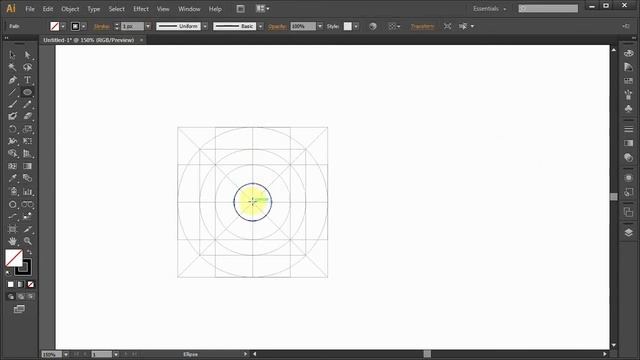Open stroke weight dropdown
Screen dimensions: 640x360
click(148, 26)
